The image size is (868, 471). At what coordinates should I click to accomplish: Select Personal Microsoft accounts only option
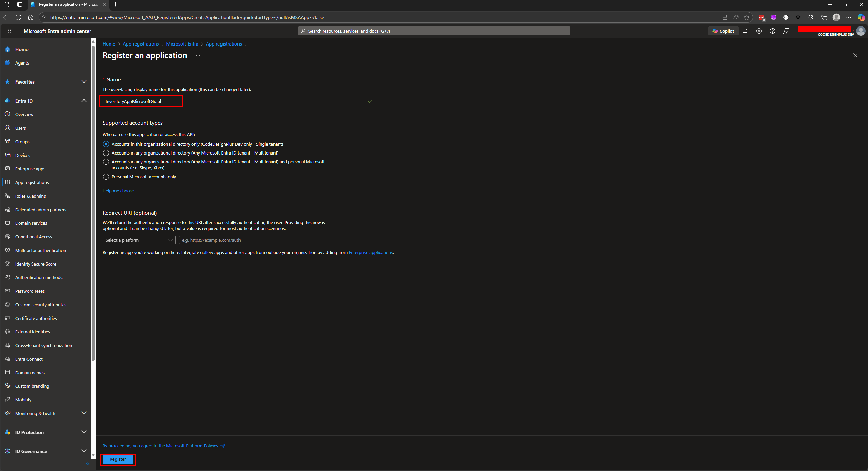click(x=106, y=177)
